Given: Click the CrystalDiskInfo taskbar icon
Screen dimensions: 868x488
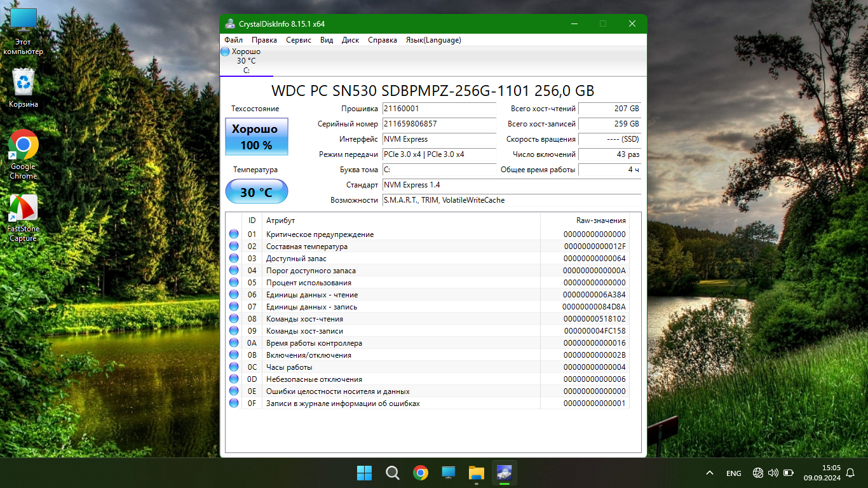Looking at the screenshot, I should point(504,473).
